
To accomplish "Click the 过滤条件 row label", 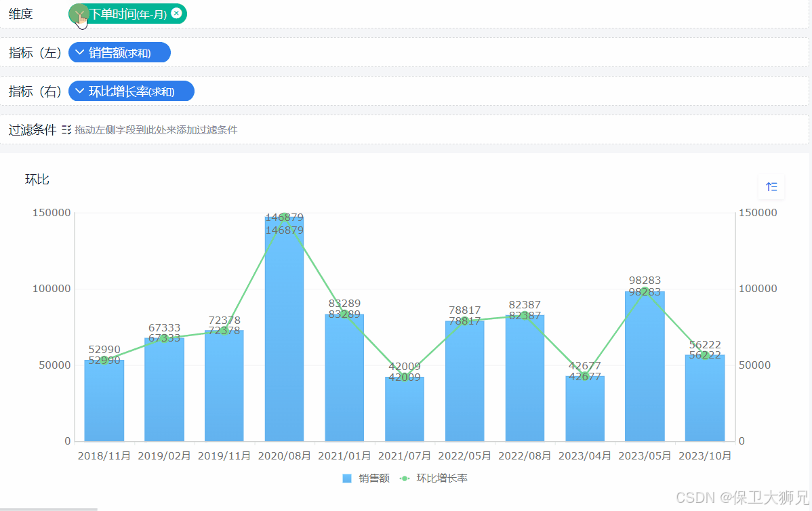I will pyautogui.click(x=32, y=130).
